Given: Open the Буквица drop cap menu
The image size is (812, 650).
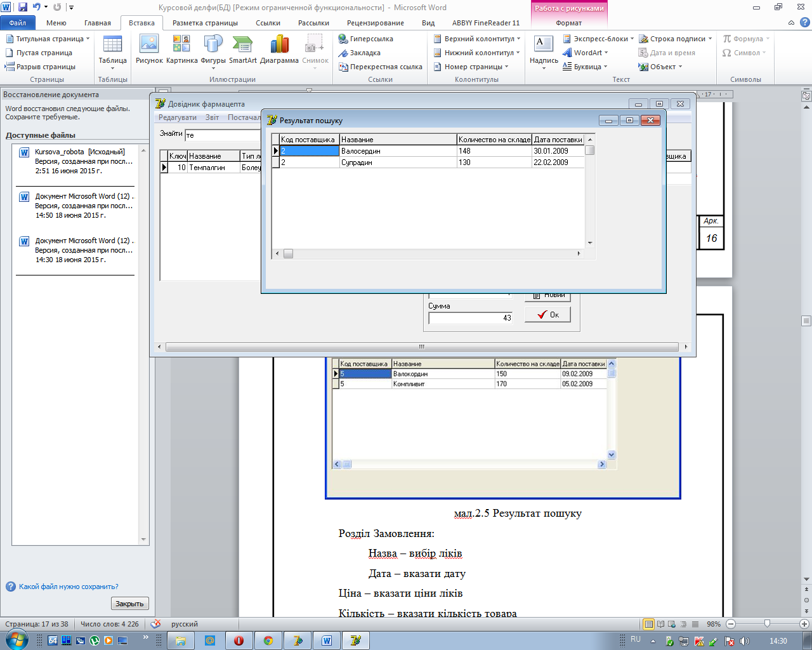Looking at the screenshot, I should coord(585,67).
